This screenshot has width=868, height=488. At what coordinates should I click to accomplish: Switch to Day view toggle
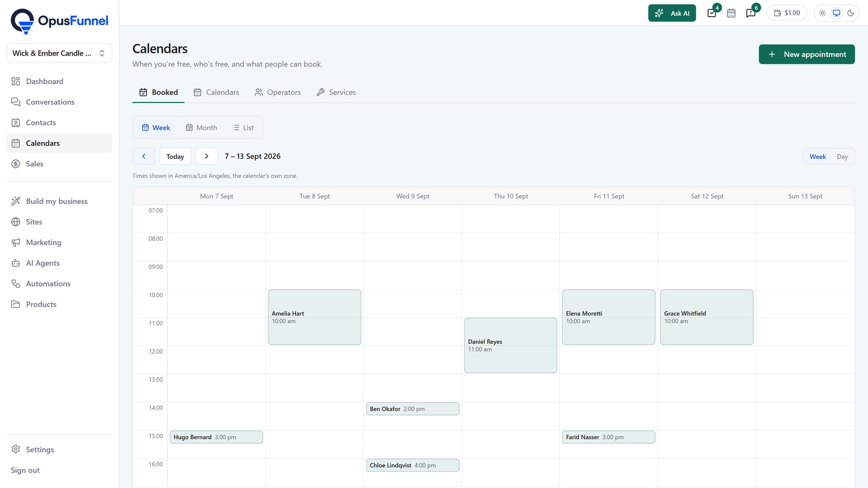pos(842,156)
